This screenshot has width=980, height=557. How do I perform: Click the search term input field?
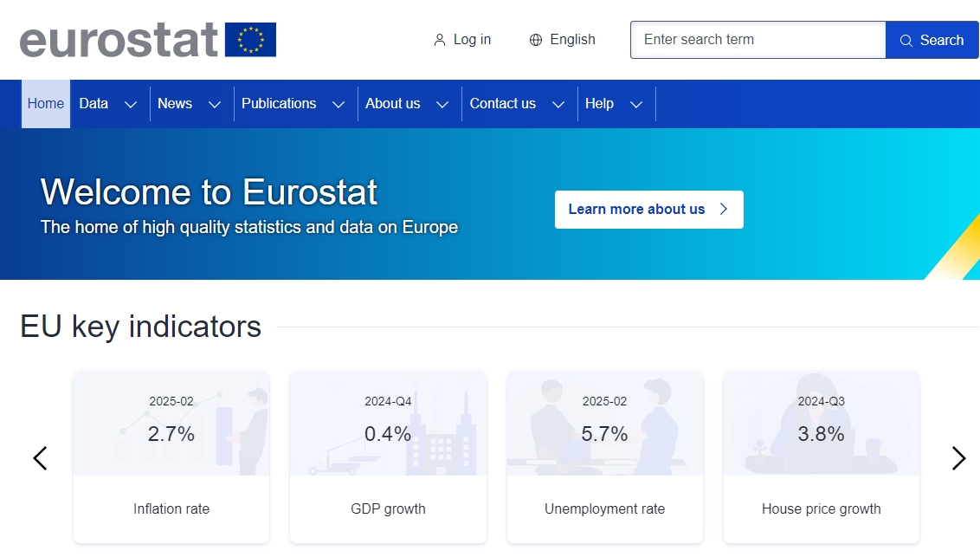click(x=758, y=40)
